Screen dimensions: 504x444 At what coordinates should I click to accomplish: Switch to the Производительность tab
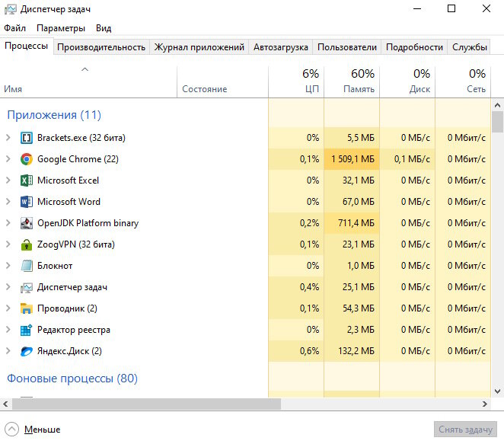click(101, 47)
